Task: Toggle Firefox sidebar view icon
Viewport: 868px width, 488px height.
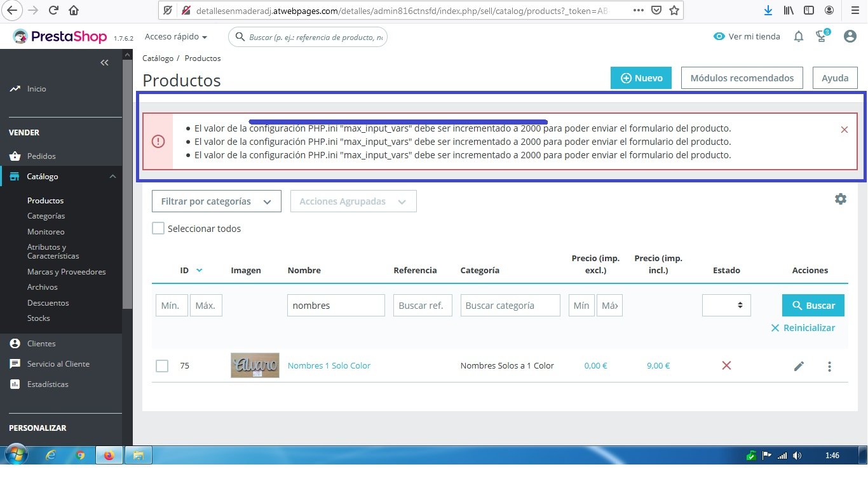Action: click(x=809, y=10)
